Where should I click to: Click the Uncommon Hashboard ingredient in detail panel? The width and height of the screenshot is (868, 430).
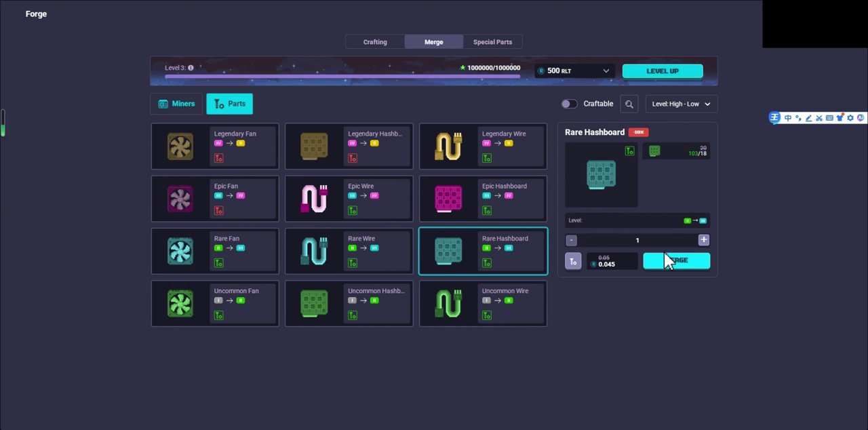click(x=654, y=151)
